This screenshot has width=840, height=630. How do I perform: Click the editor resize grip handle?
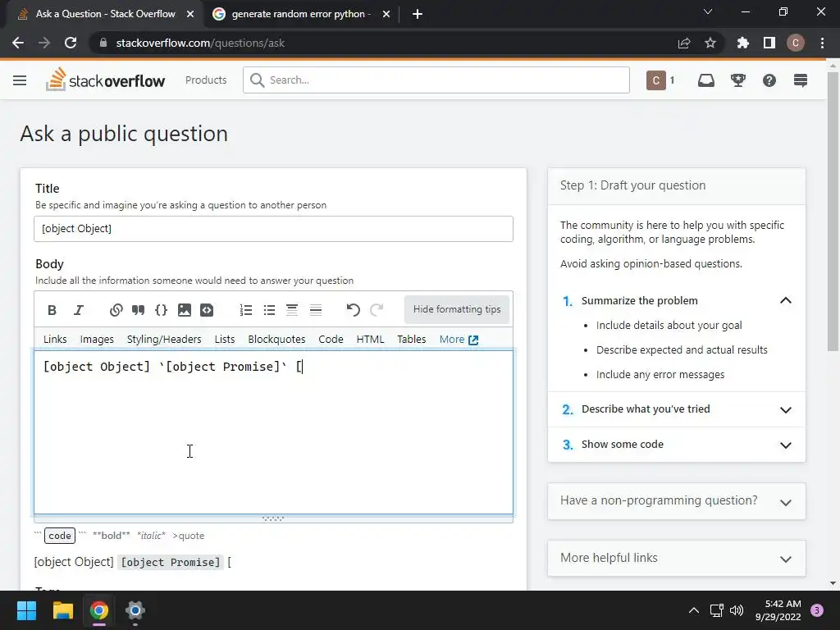click(273, 518)
